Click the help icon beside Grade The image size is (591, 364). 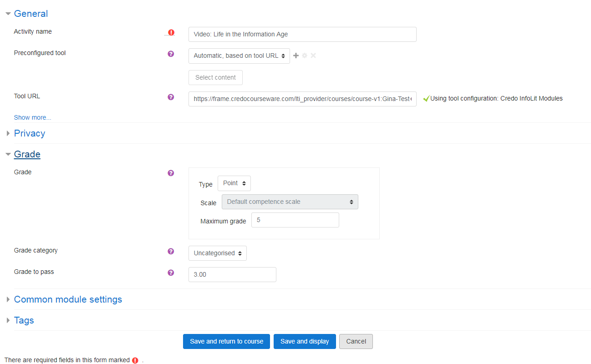(x=171, y=173)
